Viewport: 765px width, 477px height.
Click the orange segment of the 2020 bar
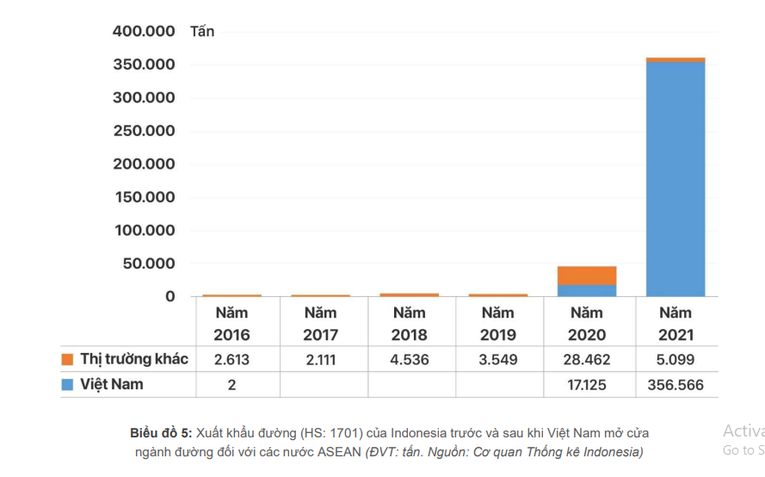point(587,275)
